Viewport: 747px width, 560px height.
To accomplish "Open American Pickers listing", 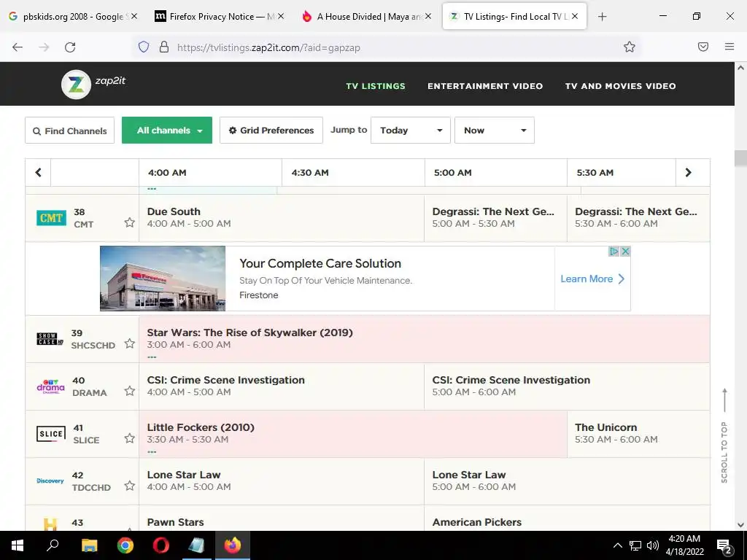I will (567, 518).
